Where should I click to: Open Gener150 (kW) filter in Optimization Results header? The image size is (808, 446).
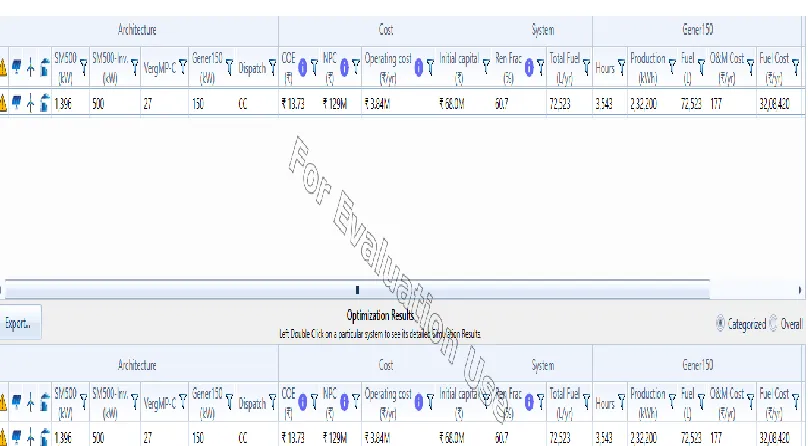pos(229,403)
